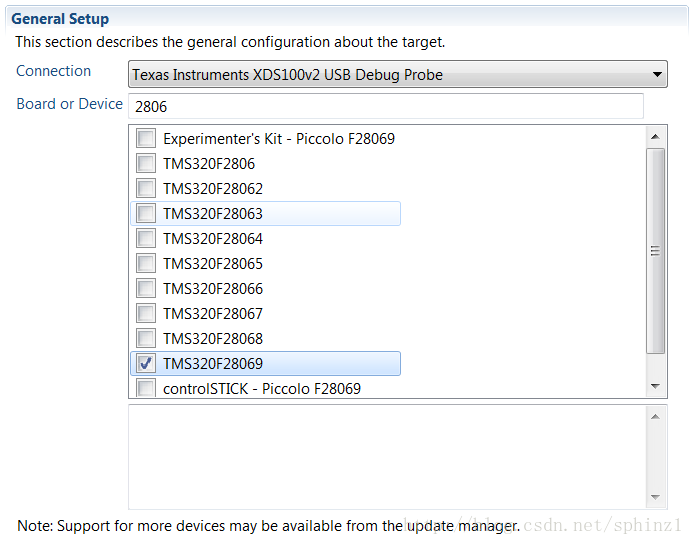Click description box scroll up arrow

655,417
